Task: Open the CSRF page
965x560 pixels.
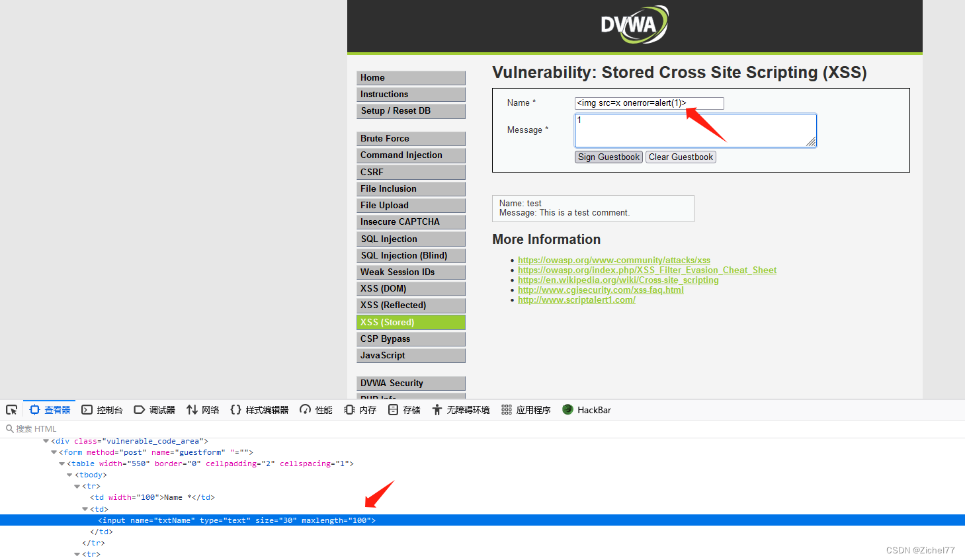Action: click(411, 172)
